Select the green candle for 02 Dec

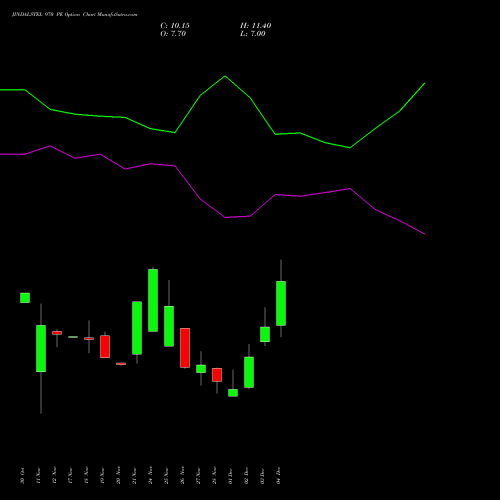[249, 372]
